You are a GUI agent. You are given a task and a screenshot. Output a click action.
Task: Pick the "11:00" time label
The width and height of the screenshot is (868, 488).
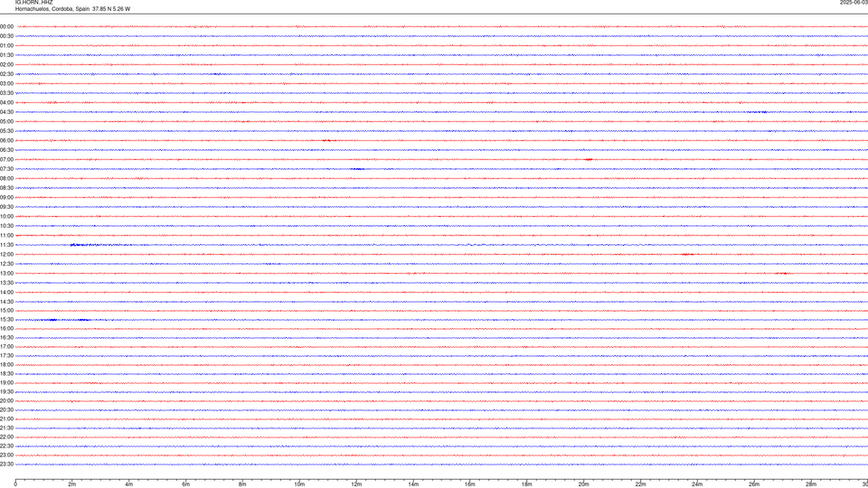pos(6,235)
